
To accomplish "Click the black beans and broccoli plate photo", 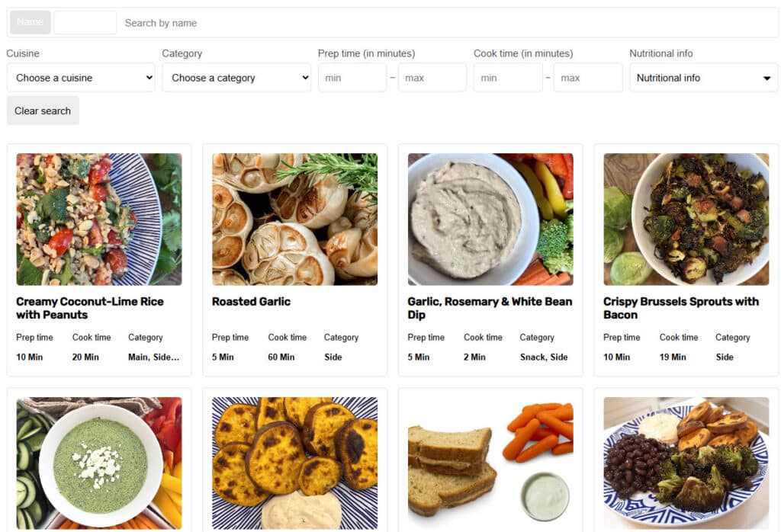I will pyautogui.click(x=685, y=462).
